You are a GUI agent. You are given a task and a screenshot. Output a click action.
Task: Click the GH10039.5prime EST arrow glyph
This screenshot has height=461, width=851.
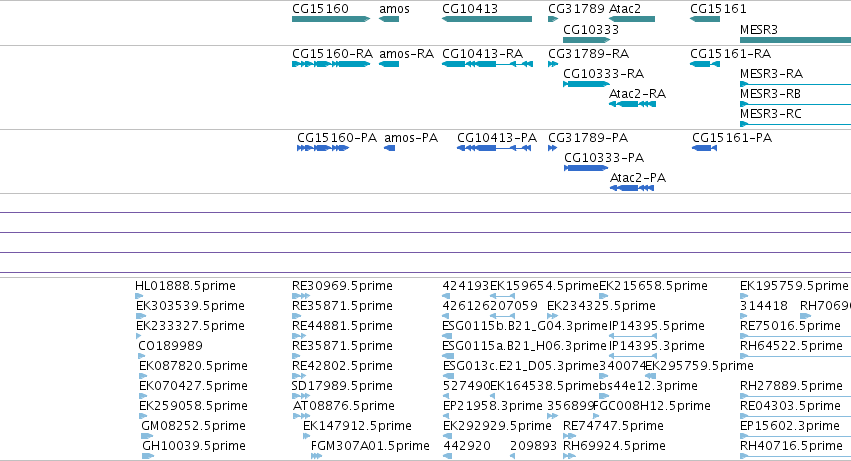(148, 456)
